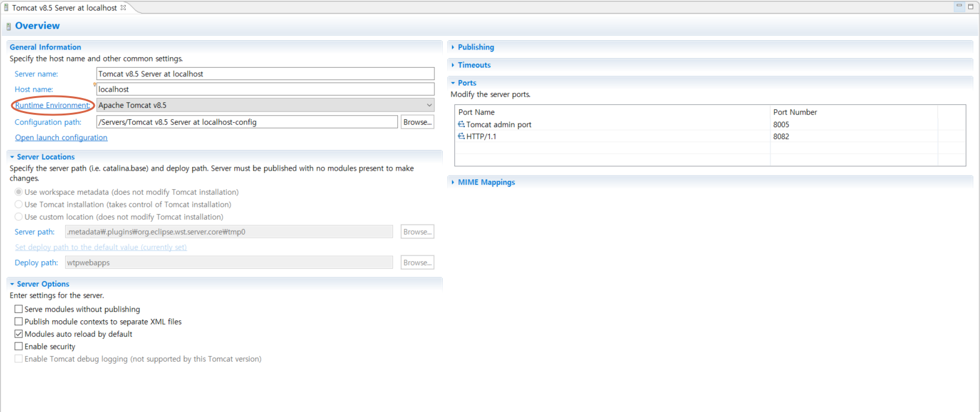Check Publish module contexts to separate XML files

point(19,321)
